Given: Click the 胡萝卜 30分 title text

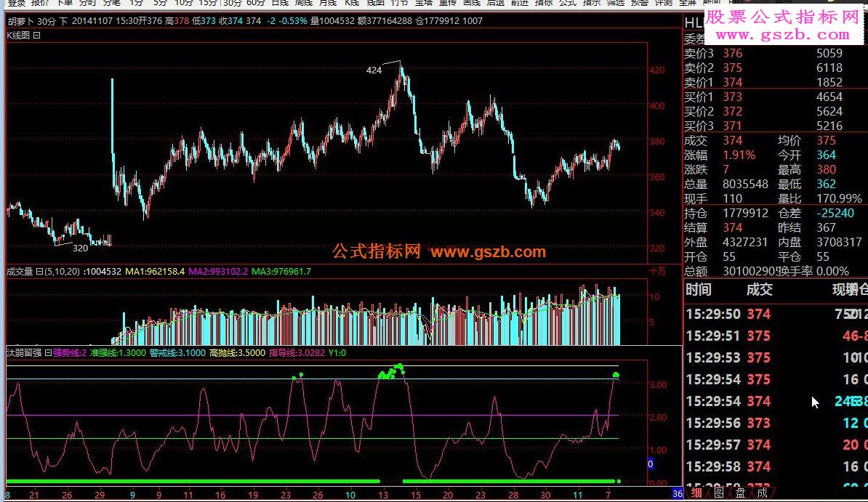Looking at the screenshot, I should tap(31, 21).
